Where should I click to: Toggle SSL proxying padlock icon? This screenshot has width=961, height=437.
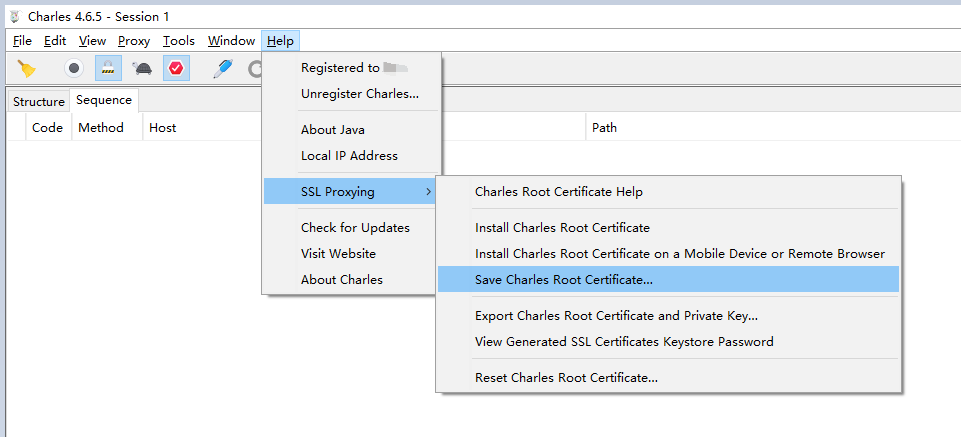108,68
